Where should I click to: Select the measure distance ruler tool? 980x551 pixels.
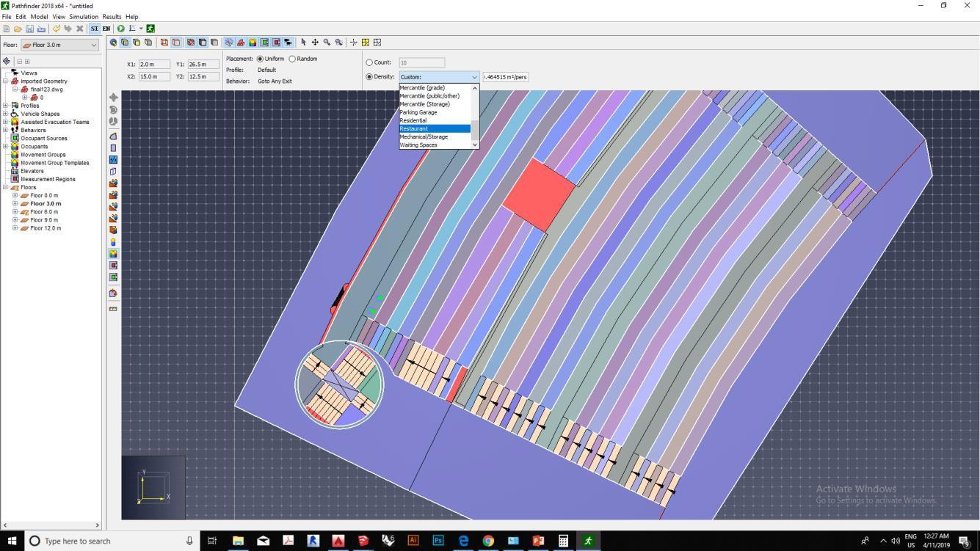113,309
